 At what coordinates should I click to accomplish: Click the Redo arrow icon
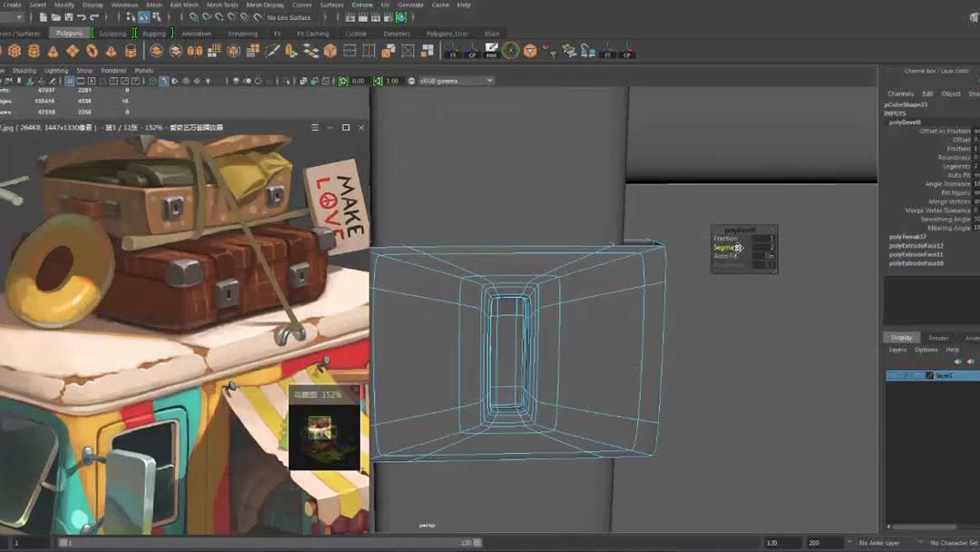[94, 17]
